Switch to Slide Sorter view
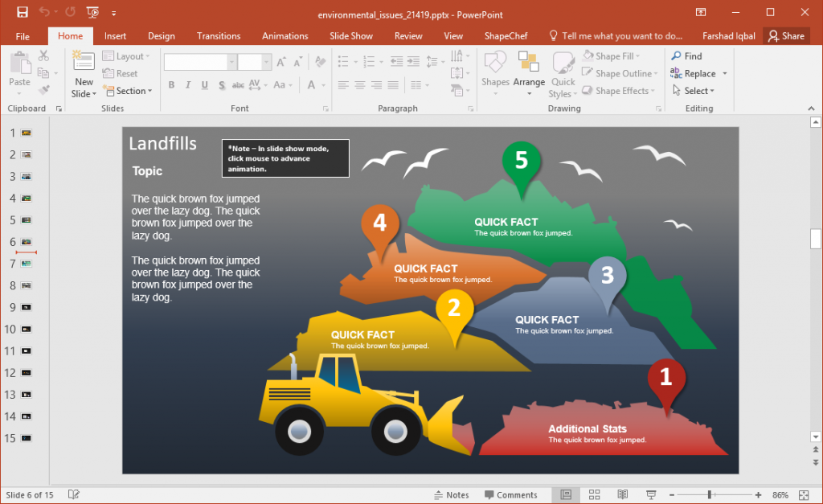 [594, 494]
